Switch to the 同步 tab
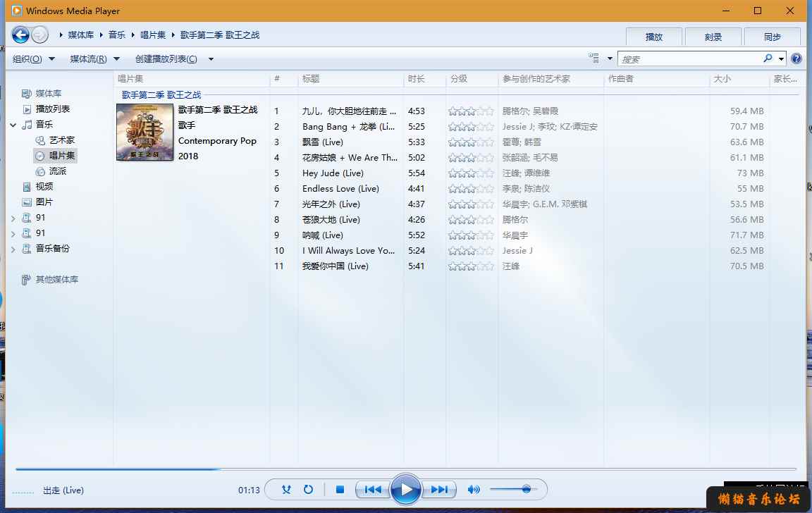Screen dimensions: 812x513 [x=772, y=37]
